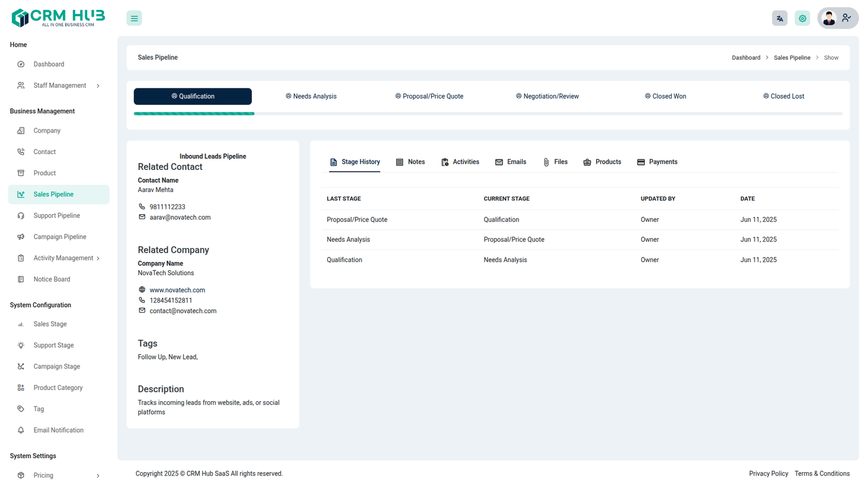Open Dashboard from the sidebar
Screen dimensions: 868x488
coord(49,64)
